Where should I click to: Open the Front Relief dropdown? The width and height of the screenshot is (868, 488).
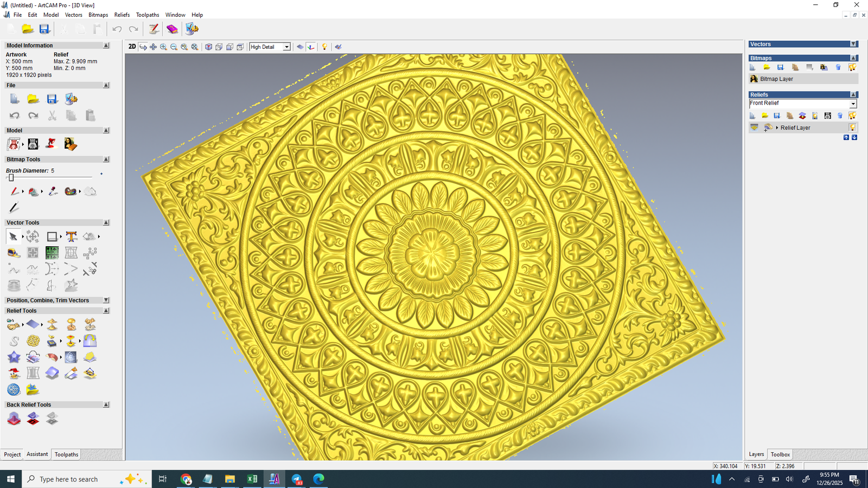coord(853,103)
